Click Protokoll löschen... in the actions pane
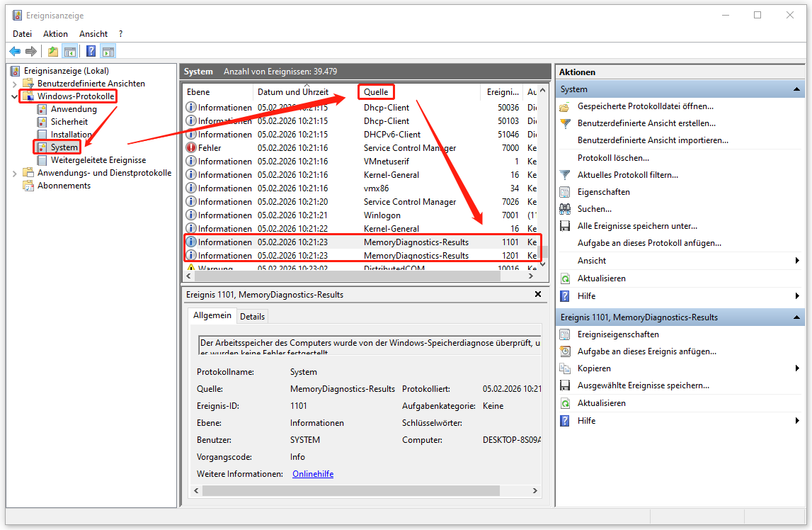 [613, 158]
